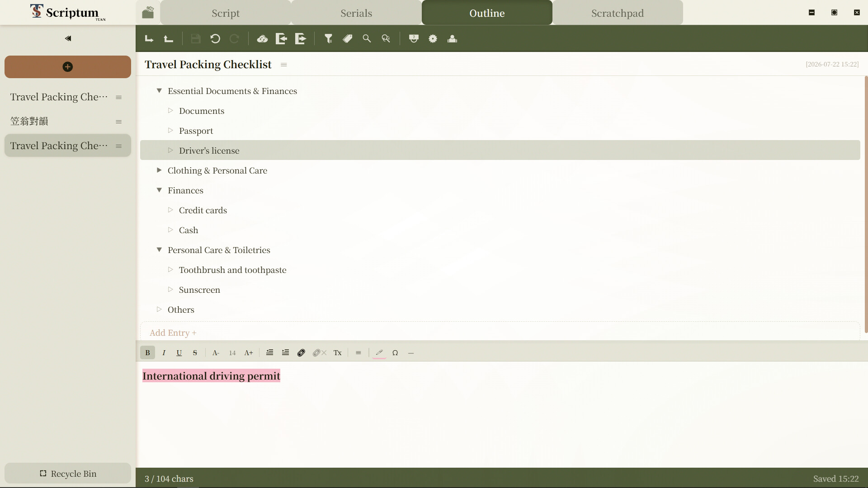Toggle italic formatting button
Screen dimensions: 868x488
(164, 353)
